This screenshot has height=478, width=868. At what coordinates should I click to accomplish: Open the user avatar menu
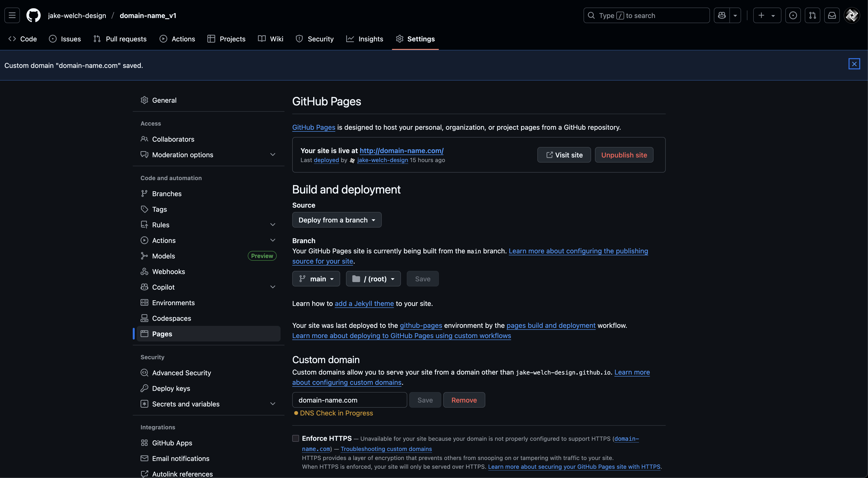(852, 16)
